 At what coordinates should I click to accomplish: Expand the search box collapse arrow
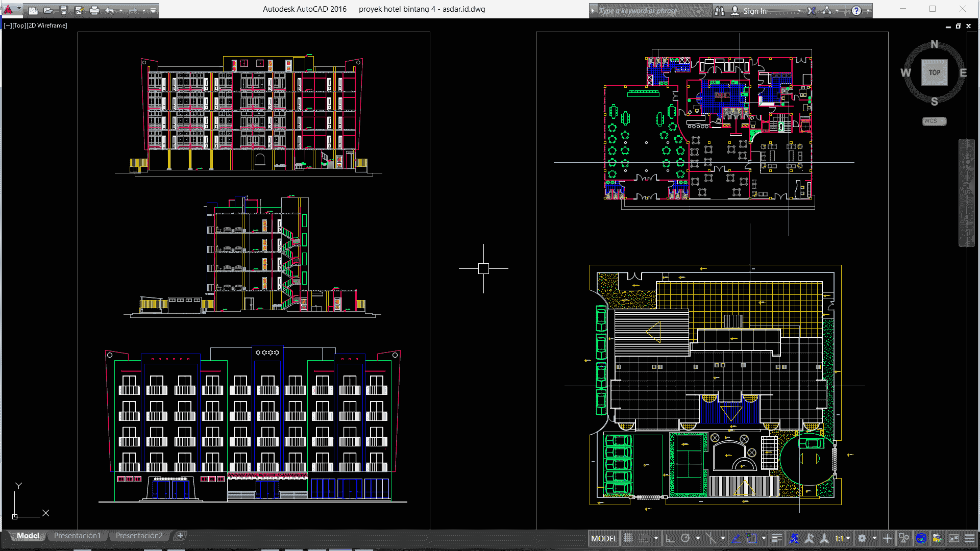pyautogui.click(x=593, y=11)
